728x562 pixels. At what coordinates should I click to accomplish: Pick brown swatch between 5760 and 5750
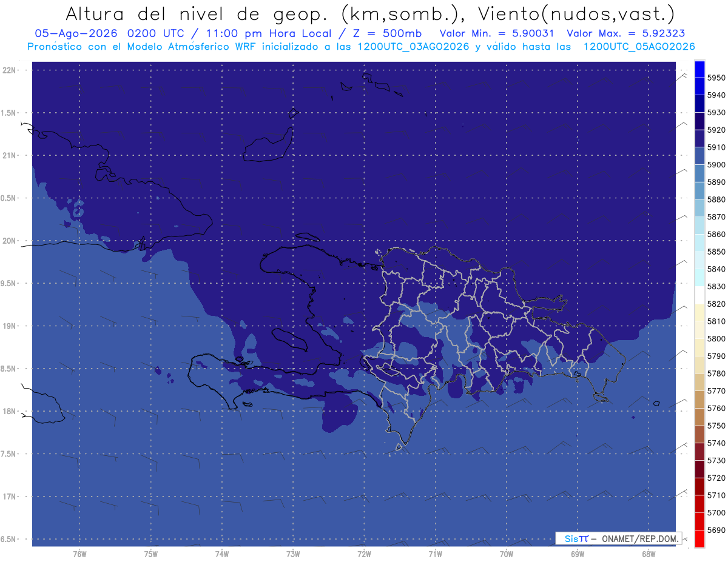pyautogui.click(x=699, y=416)
